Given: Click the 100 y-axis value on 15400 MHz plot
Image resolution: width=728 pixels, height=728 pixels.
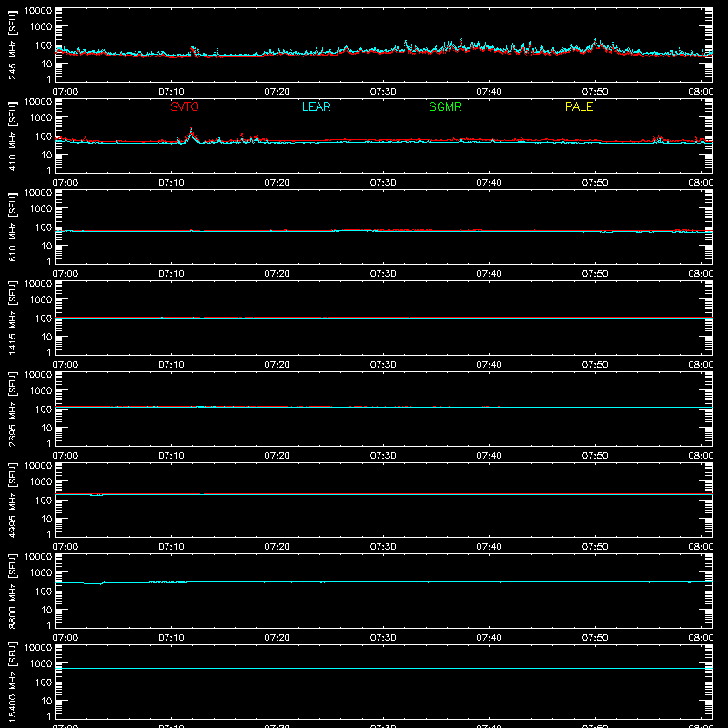Looking at the screenshot, I should coord(45,682).
